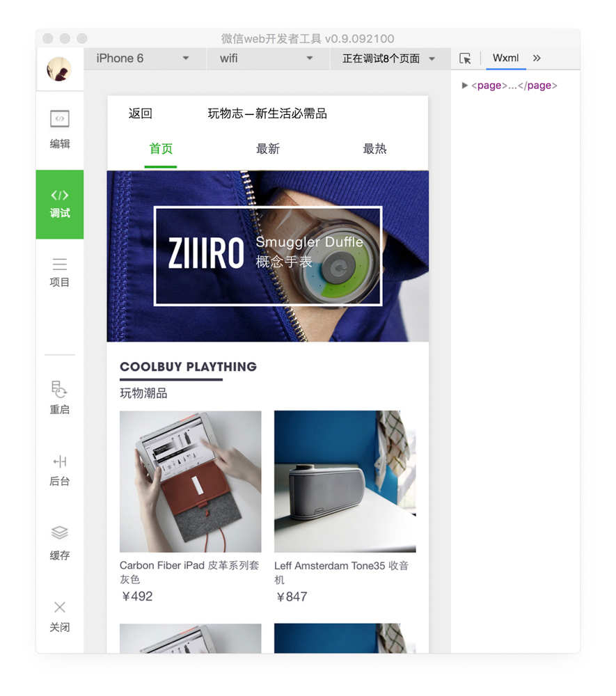616x696 pixels.
Task: Open the 项目 (Project) sidebar icon
Action: [x=59, y=271]
